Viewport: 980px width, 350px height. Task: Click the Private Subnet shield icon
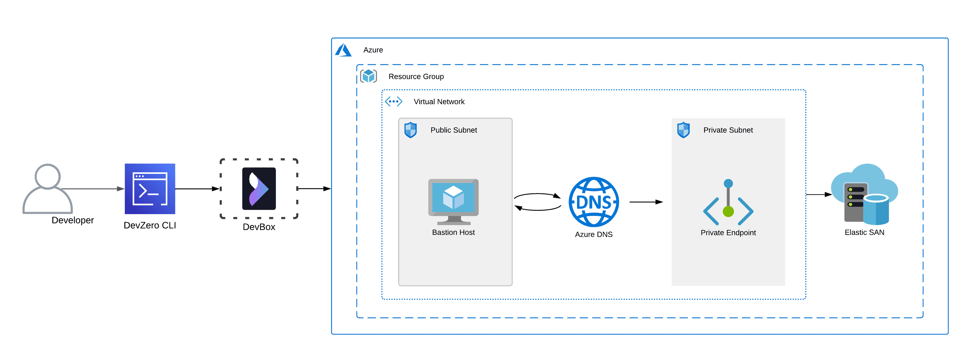pyautogui.click(x=684, y=130)
